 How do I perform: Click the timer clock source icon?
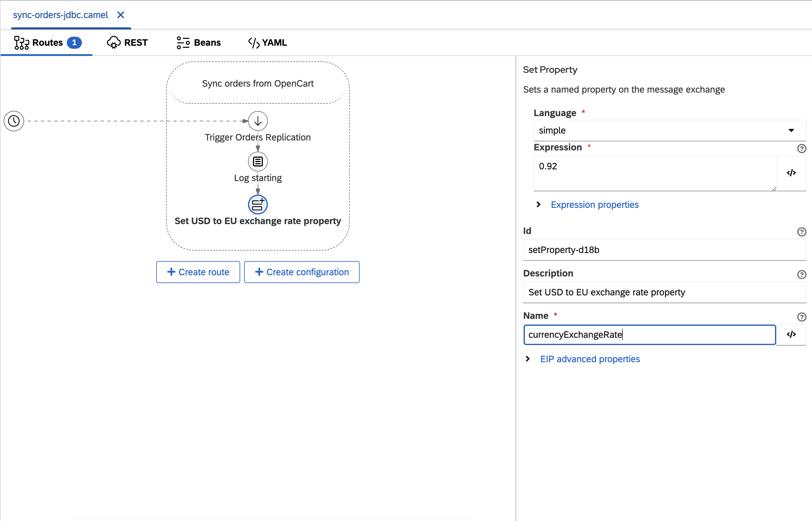(x=14, y=121)
